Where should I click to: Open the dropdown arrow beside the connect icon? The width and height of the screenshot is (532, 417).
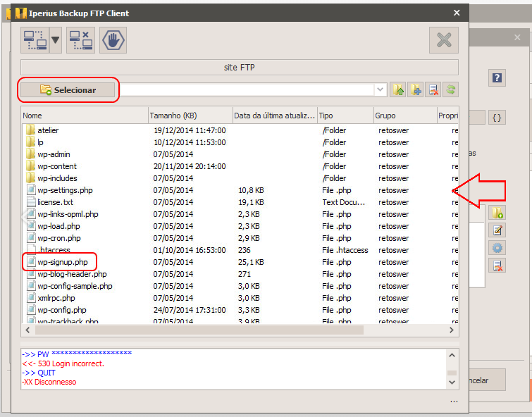(x=56, y=40)
